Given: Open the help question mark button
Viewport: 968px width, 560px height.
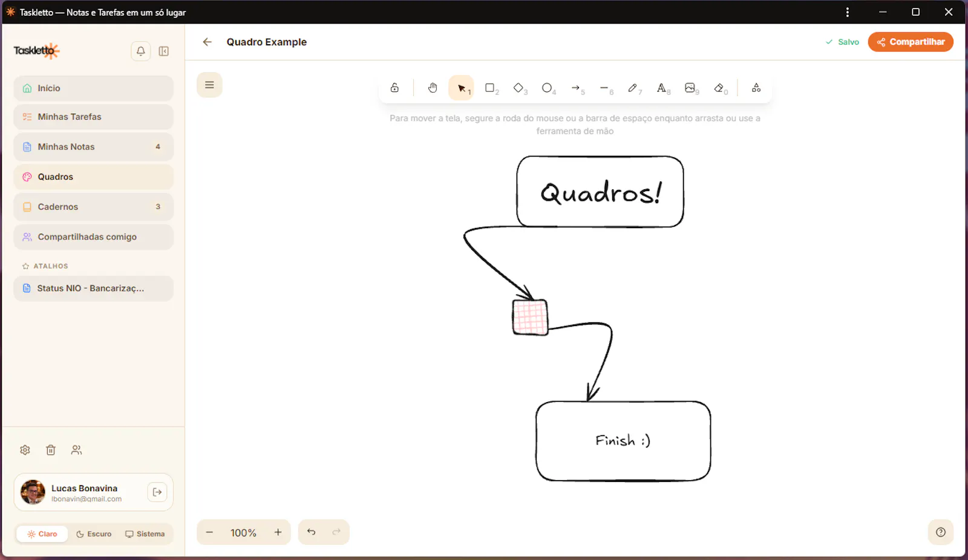Looking at the screenshot, I should (941, 532).
